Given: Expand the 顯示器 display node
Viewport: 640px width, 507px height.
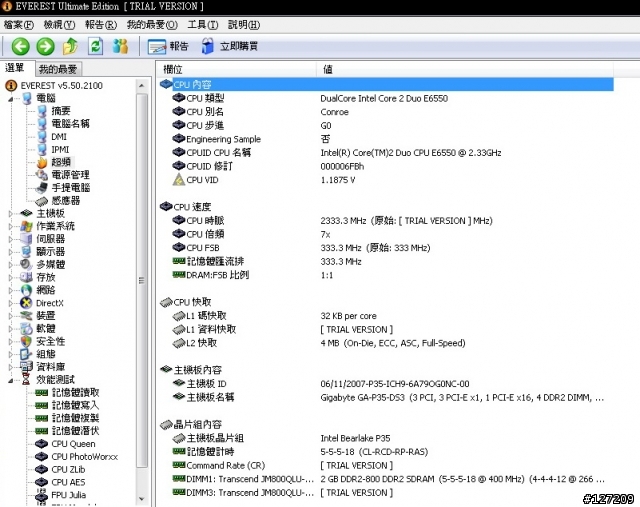Looking at the screenshot, I should [11, 252].
